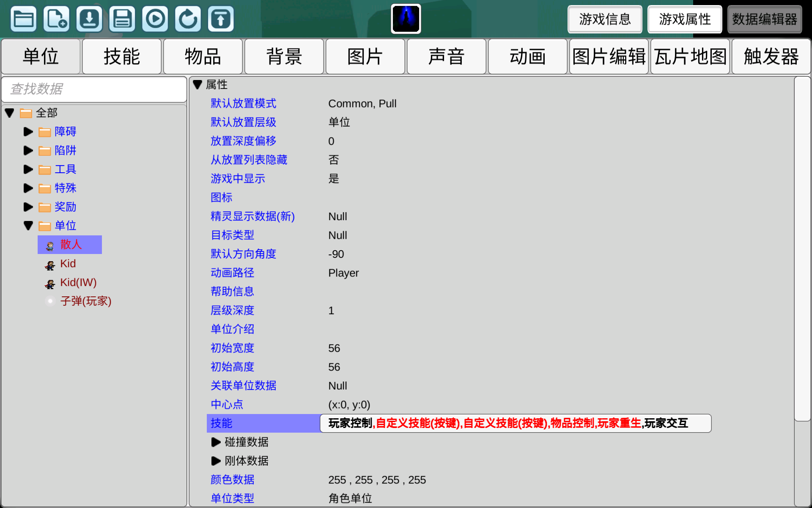The height and width of the screenshot is (508, 812).
Task: Select 子弹(玩家) tree entry
Action: pyautogui.click(x=85, y=301)
